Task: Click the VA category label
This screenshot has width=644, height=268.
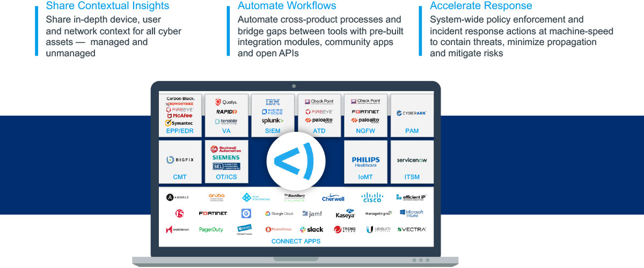Action: click(x=226, y=131)
